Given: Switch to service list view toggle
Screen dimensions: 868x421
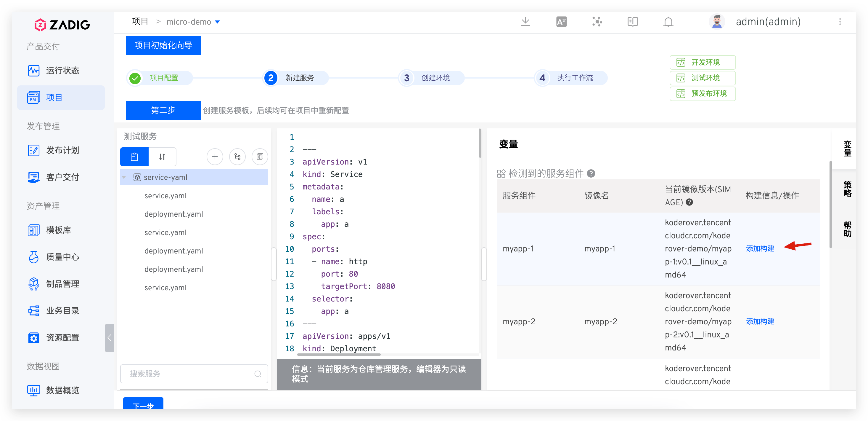Looking at the screenshot, I should 134,157.
